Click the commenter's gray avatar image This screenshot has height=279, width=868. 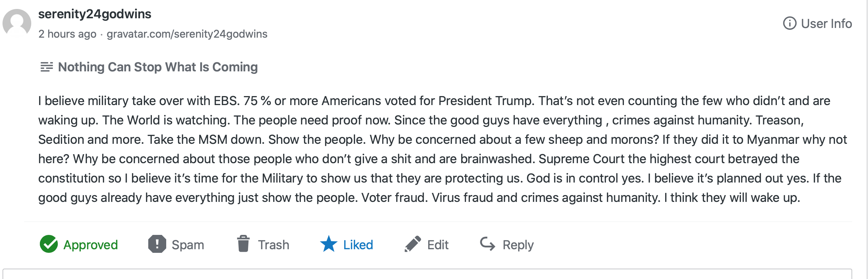(17, 23)
